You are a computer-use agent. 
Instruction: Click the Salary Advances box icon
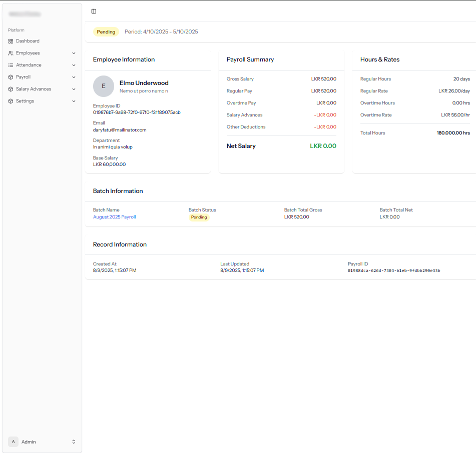point(11,89)
